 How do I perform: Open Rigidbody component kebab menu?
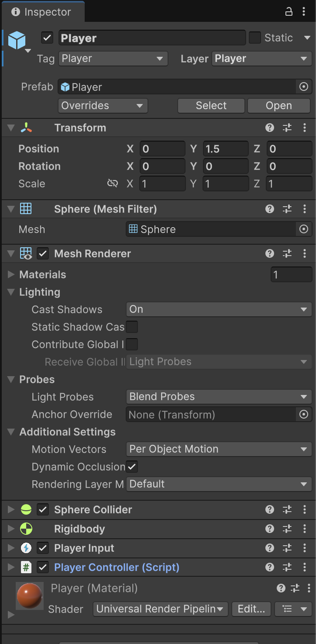click(304, 529)
